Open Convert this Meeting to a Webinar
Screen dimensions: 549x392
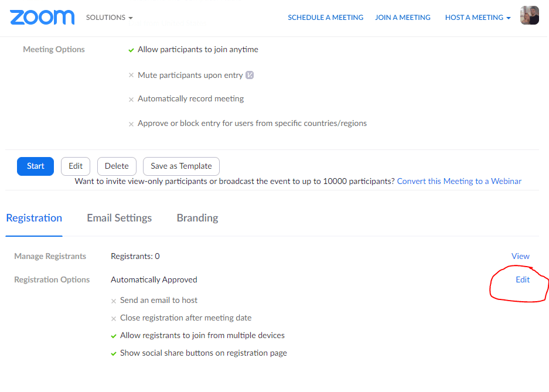[x=459, y=181]
